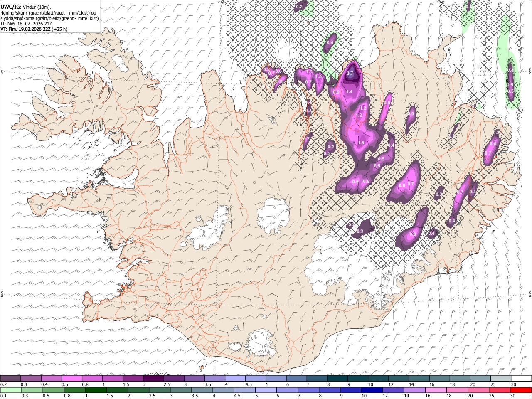Select the light pink swatch between 16 and 18
532x399 pixels.
436,390
